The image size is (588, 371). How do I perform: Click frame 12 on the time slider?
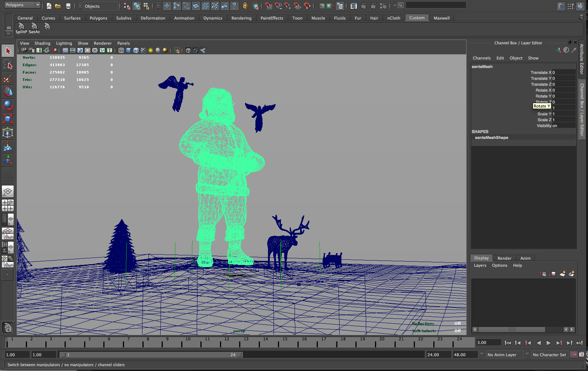coord(226,343)
